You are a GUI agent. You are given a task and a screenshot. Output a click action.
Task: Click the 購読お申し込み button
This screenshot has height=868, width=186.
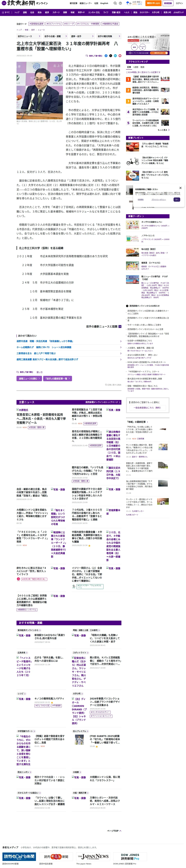click(153, 3)
